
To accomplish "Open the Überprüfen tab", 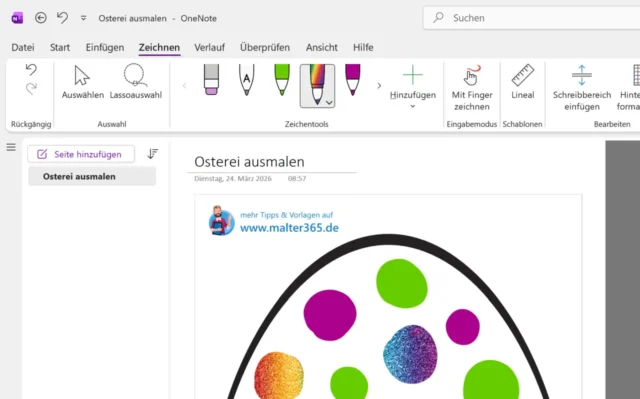I will point(265,47).
